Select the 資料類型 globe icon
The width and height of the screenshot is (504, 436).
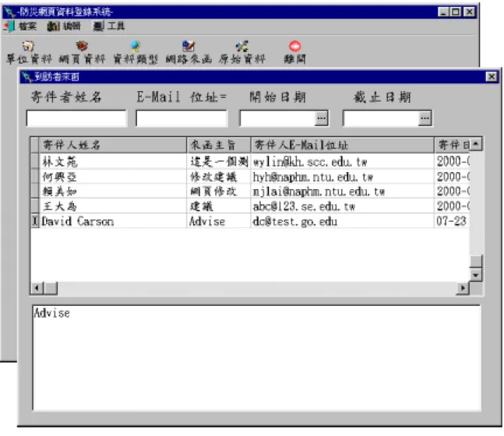click(136, 46)
